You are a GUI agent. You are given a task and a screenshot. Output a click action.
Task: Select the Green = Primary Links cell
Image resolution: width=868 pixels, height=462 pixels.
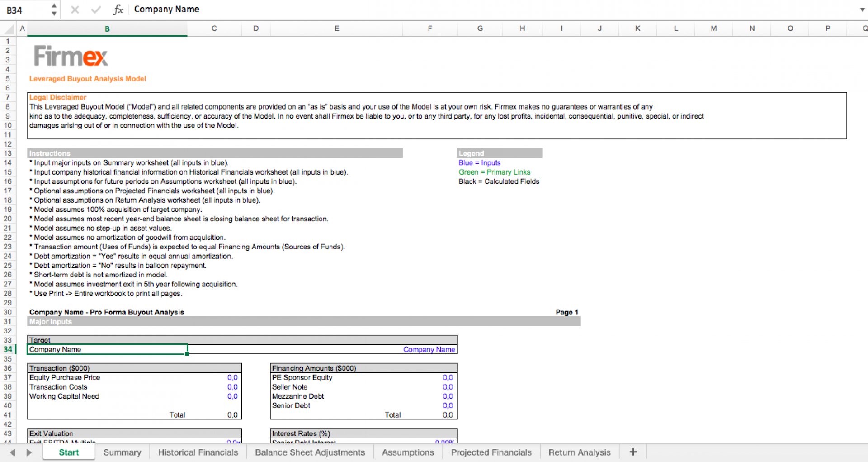coord(495,172)
